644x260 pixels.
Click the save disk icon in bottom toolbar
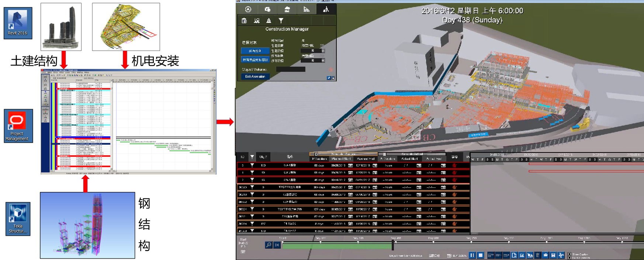pos(553,255)
